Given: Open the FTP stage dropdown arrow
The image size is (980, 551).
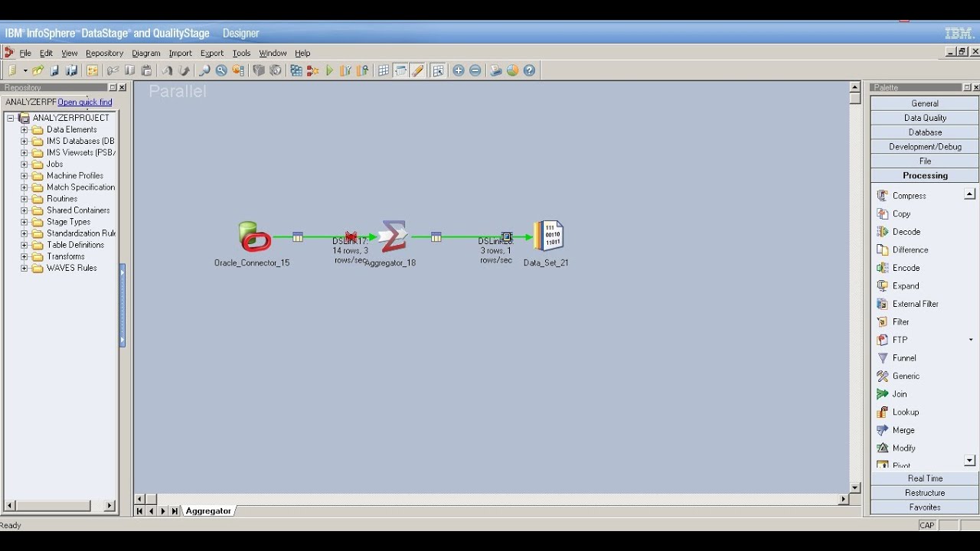Looking at the screenshot, I should click(971, 340).
